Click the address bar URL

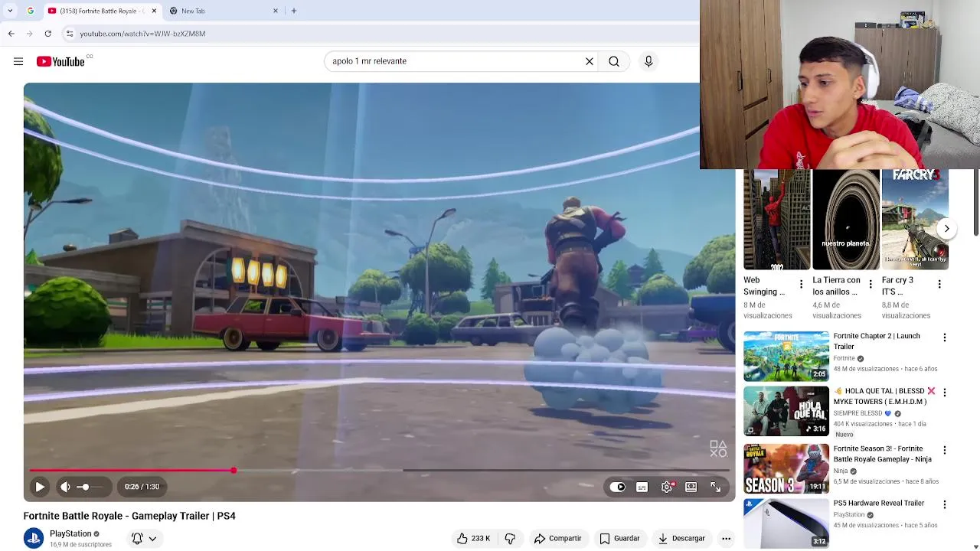pos(142,34)
